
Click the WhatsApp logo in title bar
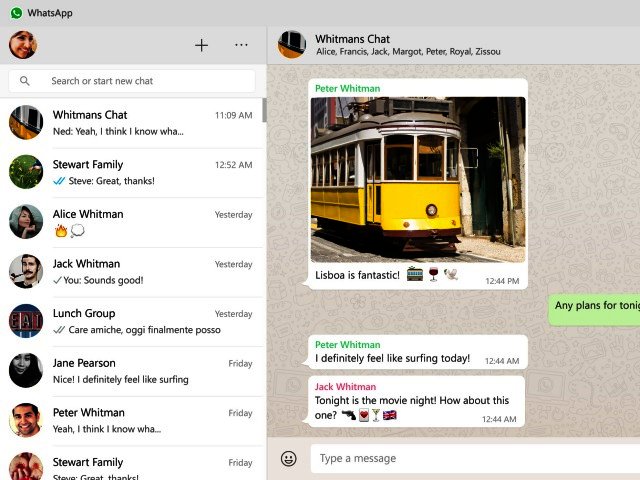click(x=16, y=13)
